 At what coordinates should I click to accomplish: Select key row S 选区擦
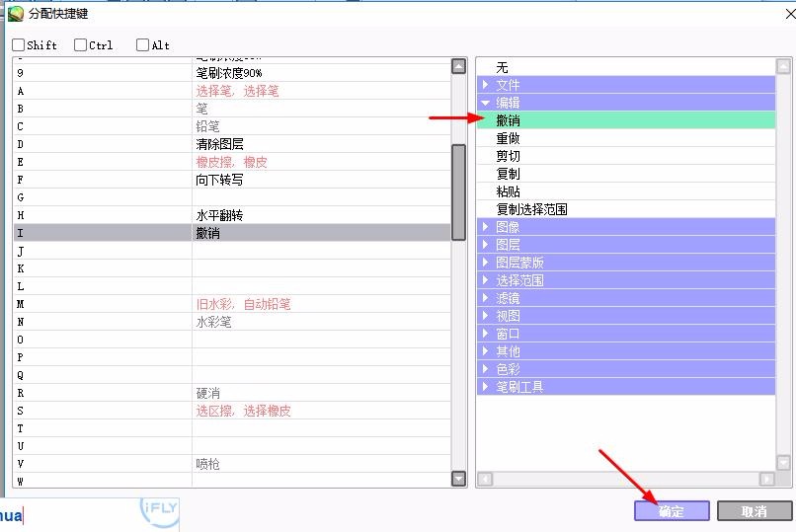coord(232,411)
